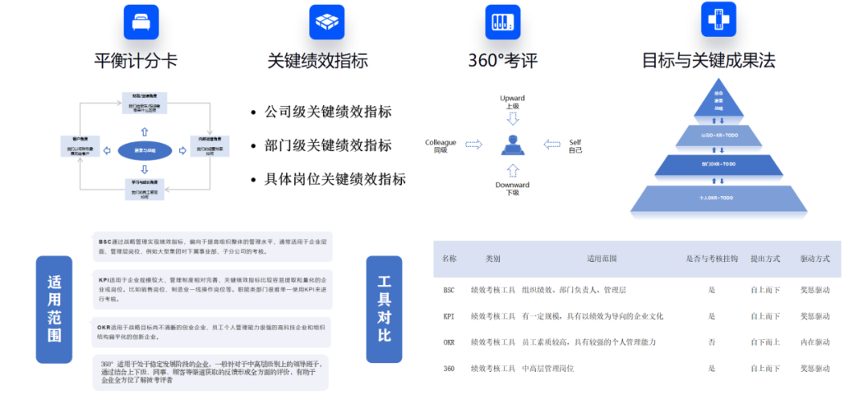
Task: Select the 内部运营角度 box on the diagram's right
Action: click(209, 145)
